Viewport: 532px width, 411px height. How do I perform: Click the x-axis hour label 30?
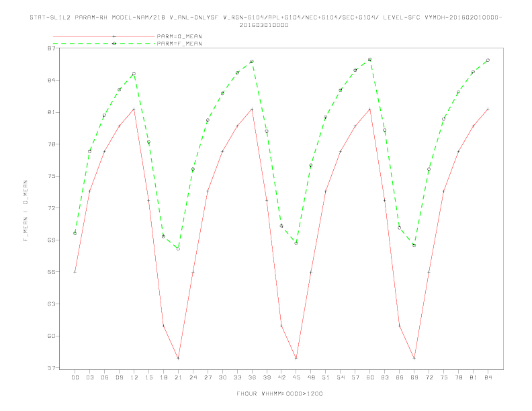[222, 377]
